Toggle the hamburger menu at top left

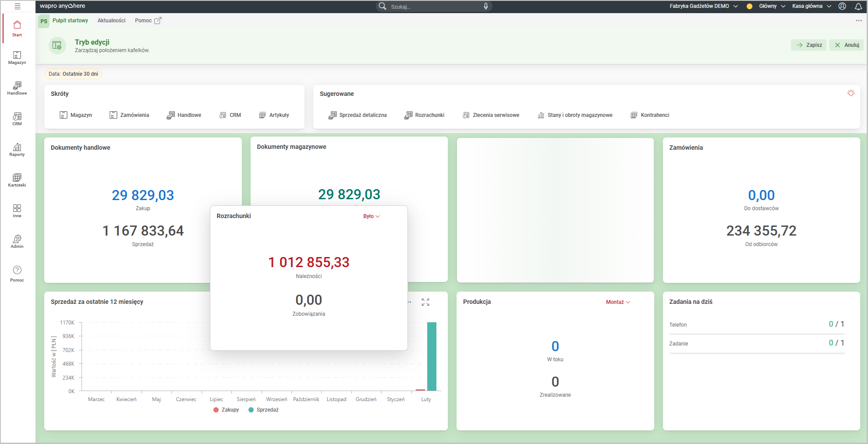(x=18, y=6)
